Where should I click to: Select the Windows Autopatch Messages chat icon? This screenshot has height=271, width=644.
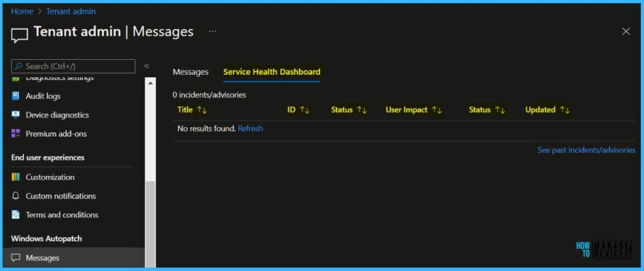pyautogui.click(x=16, y=258)
